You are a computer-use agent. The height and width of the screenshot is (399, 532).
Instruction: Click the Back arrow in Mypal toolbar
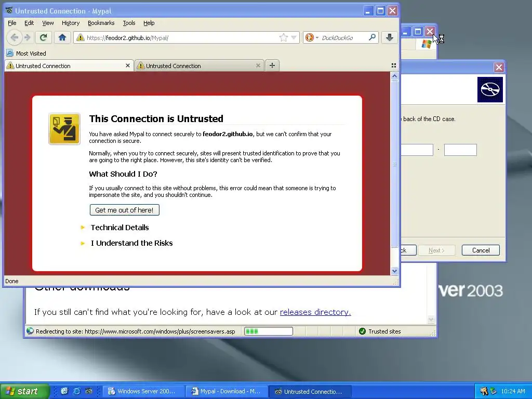14,37
